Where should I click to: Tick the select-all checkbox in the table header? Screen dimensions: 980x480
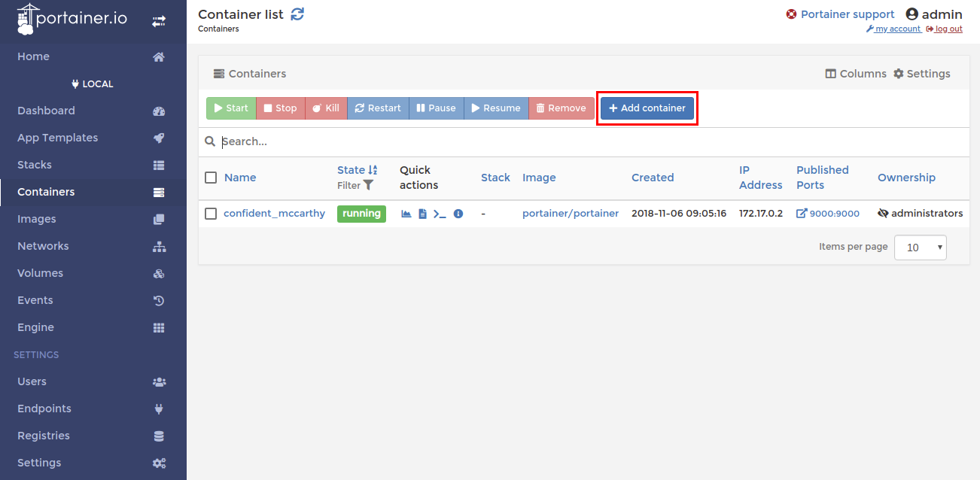(211, 178)
